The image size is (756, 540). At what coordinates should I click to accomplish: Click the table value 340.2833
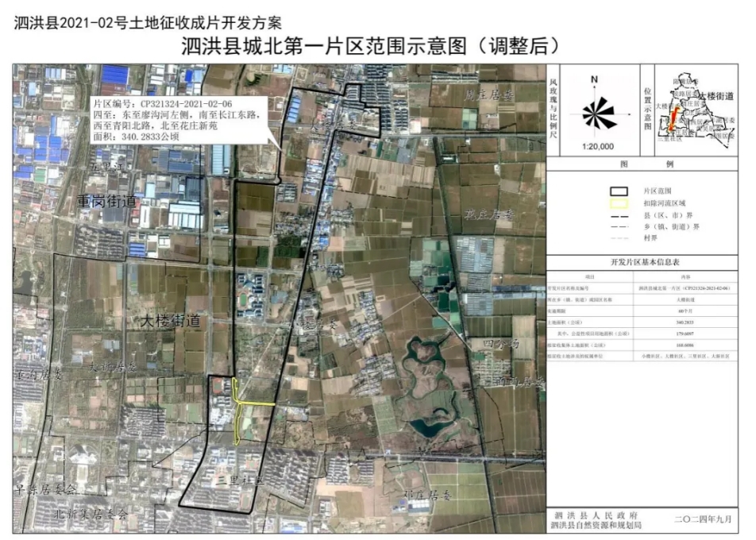685,322
